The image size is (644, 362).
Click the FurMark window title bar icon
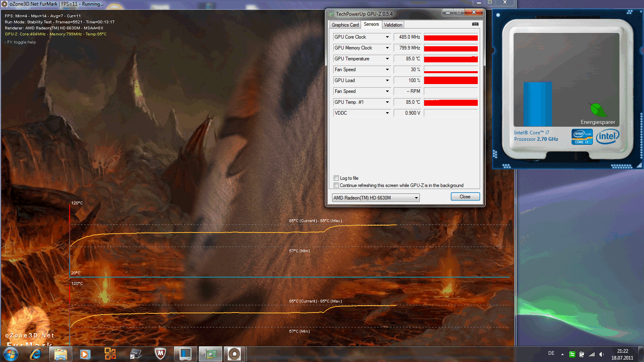4,4
